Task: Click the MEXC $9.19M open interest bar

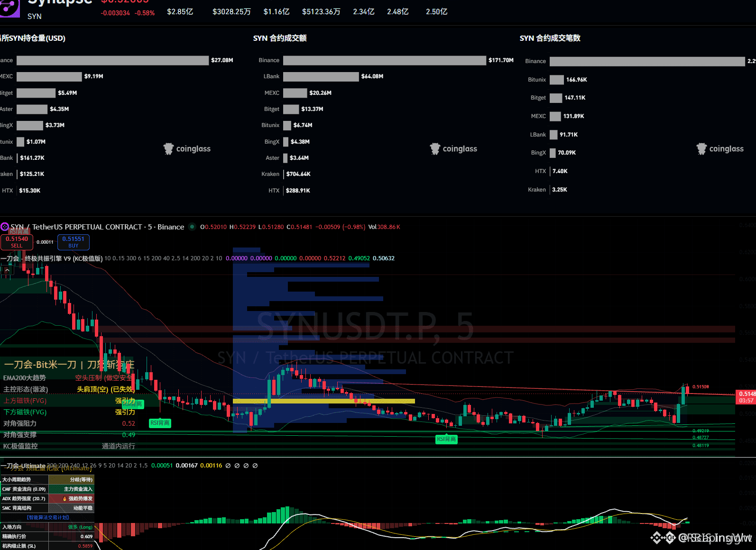Action: pyautogui.click(x=49, y=76)
